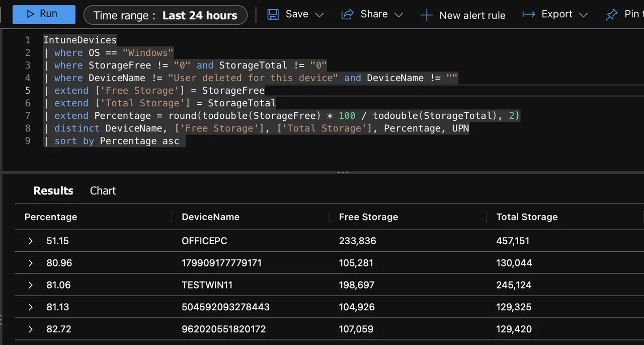Click the distinct DeviceName query line
This screenshot has height=345, width=644.
[x=256, y=128]
